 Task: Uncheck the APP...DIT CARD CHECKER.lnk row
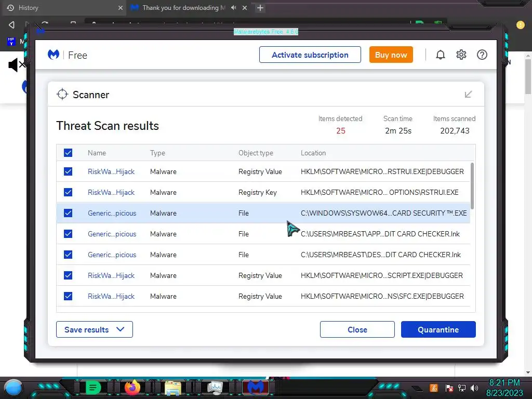(x=68, y=233)
